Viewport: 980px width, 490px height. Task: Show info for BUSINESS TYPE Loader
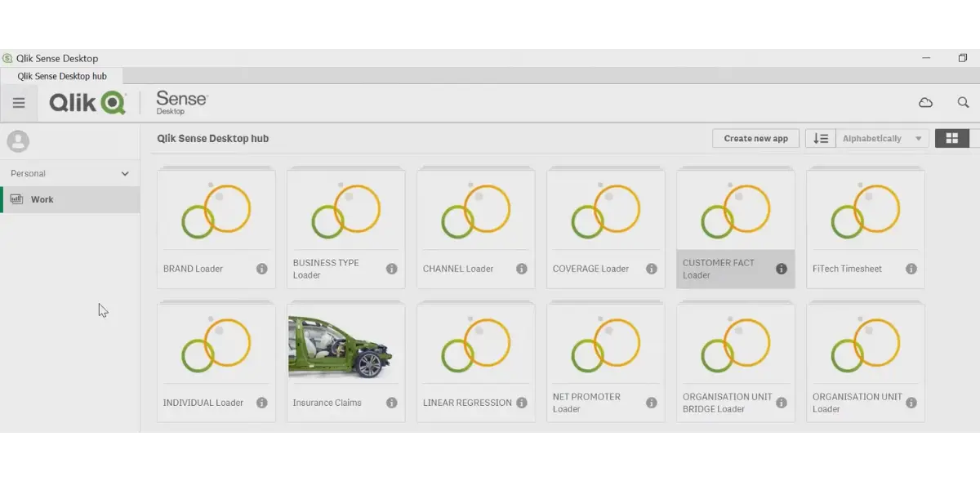click(392, 269)
